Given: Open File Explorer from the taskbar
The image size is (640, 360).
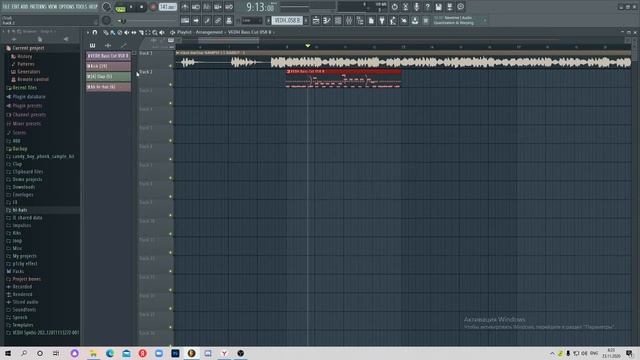Looking at the screenshot, I should click(x=93, y=353).
